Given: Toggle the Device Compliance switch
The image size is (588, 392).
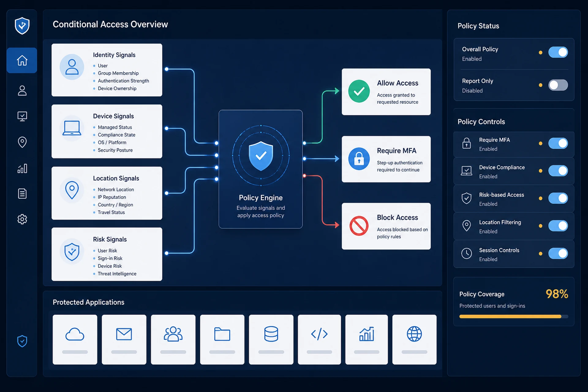Looking at the screenshot, I should [x=558, y=171].
